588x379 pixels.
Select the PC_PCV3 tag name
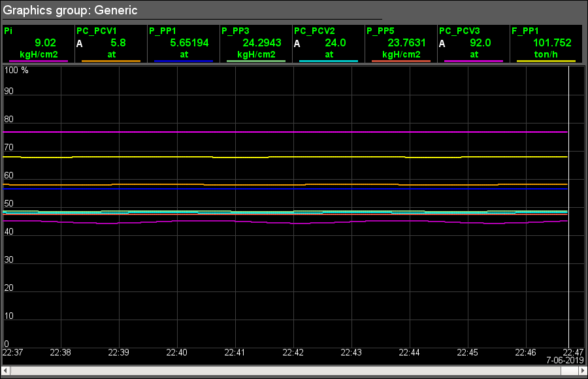tap(459, 31)
